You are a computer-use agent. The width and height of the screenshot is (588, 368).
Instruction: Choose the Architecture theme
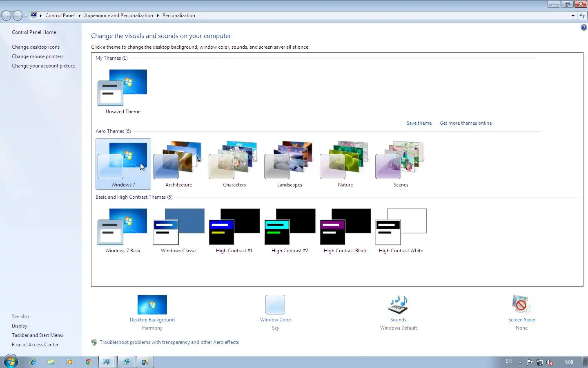point(178,164)
